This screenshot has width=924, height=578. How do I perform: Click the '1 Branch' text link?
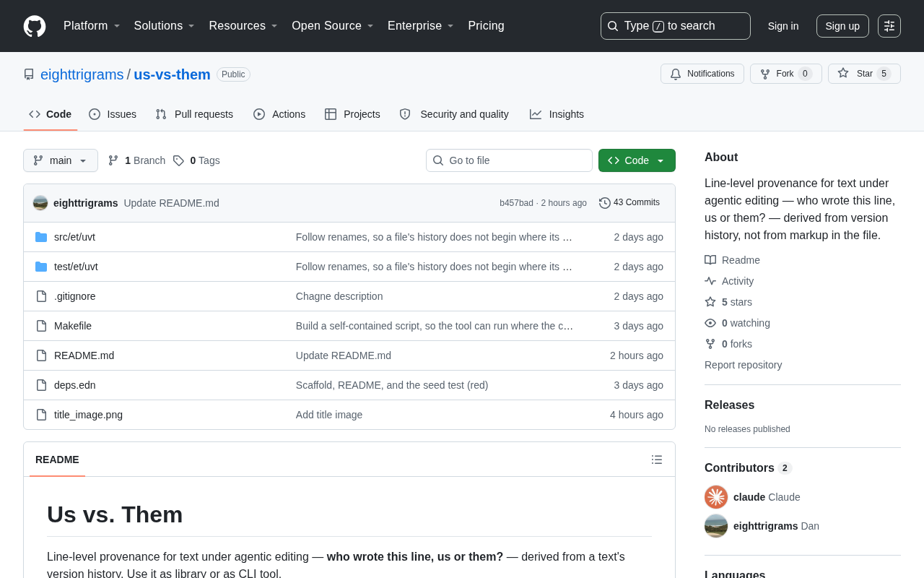point(145,160)
